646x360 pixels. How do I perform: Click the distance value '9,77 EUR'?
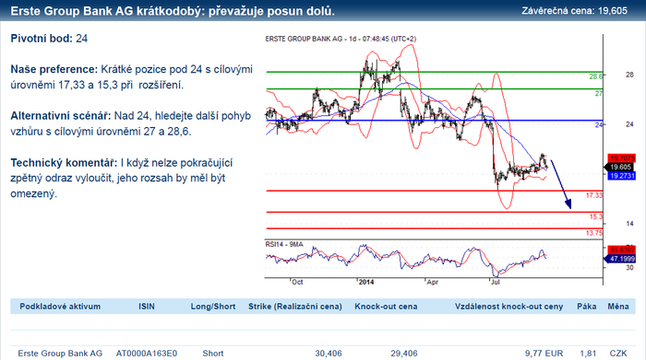pyautogui.click(x=544, y=353)
